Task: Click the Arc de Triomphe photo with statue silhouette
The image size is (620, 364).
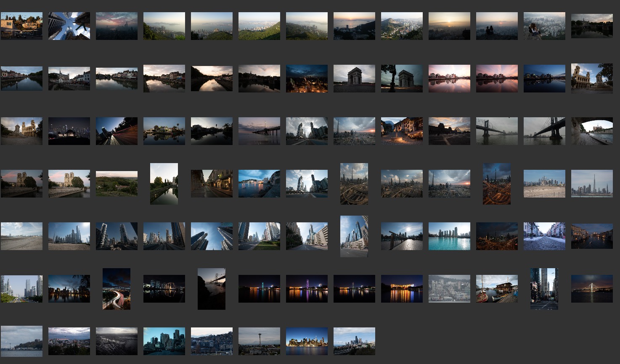Action: (402, 79)
